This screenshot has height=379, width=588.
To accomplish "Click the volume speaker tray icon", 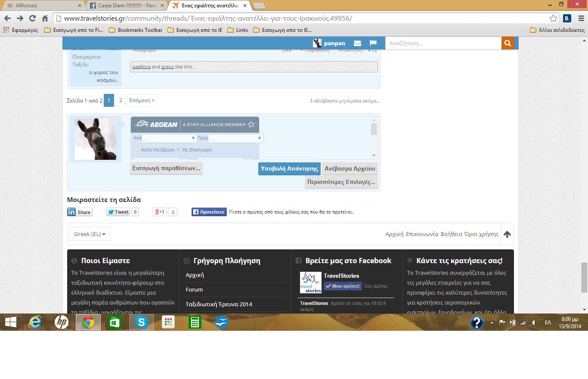I will click(x=533, y=323).
